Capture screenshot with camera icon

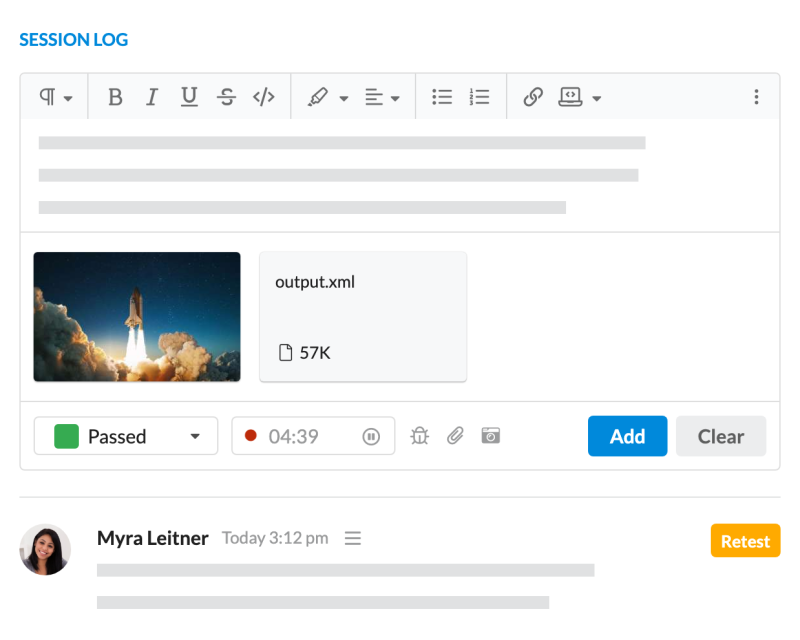coord(491,436)
